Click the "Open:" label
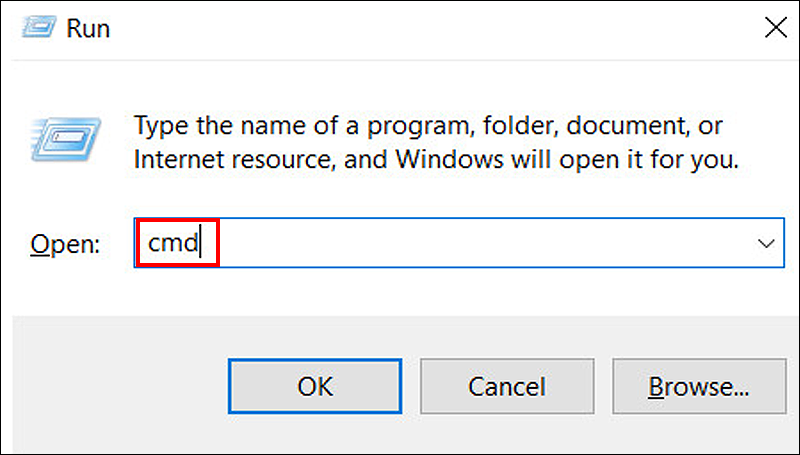The width and height of the screenshot is (800, 455). click(x=65, y=244)
